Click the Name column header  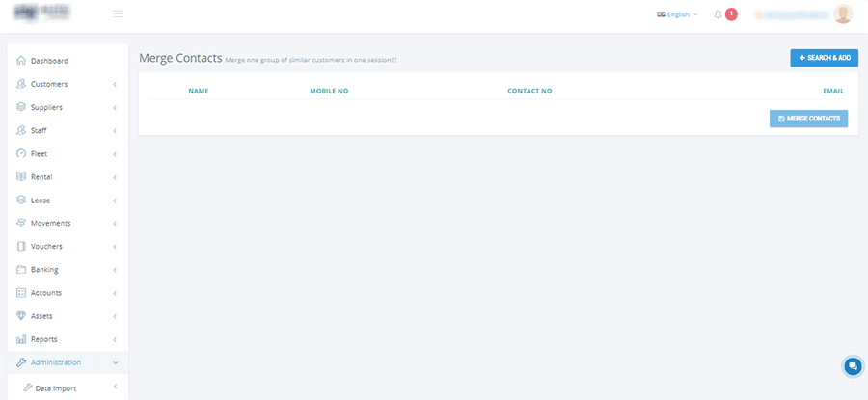coord(199,91)
